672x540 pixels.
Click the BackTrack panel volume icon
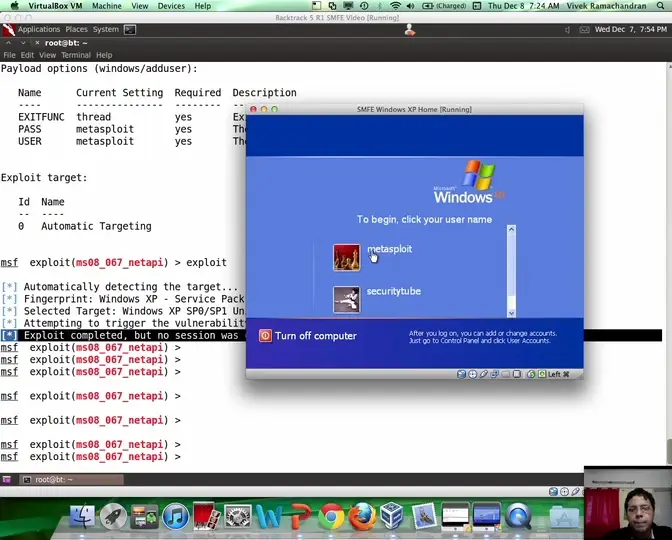click(567, 30)
